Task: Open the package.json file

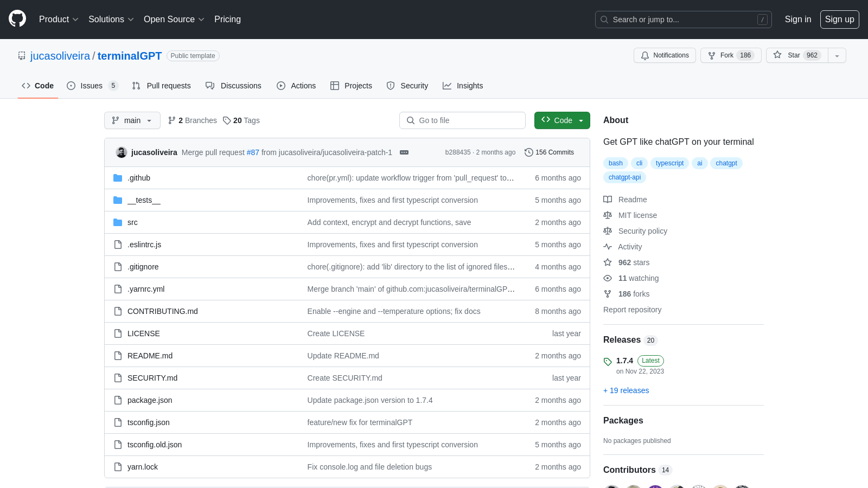Action: (x=150, y=400)
